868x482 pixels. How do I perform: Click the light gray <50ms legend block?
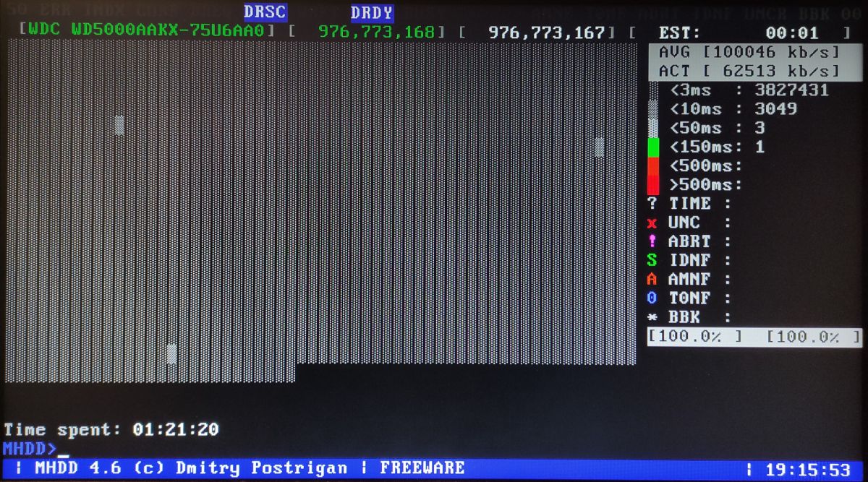[653, 128]
